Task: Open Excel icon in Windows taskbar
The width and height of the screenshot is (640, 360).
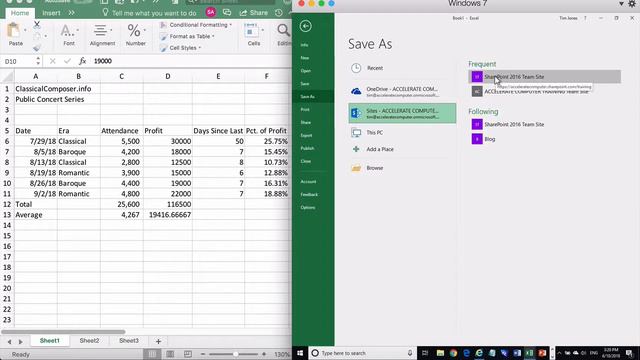Action: tap(529, 353)
